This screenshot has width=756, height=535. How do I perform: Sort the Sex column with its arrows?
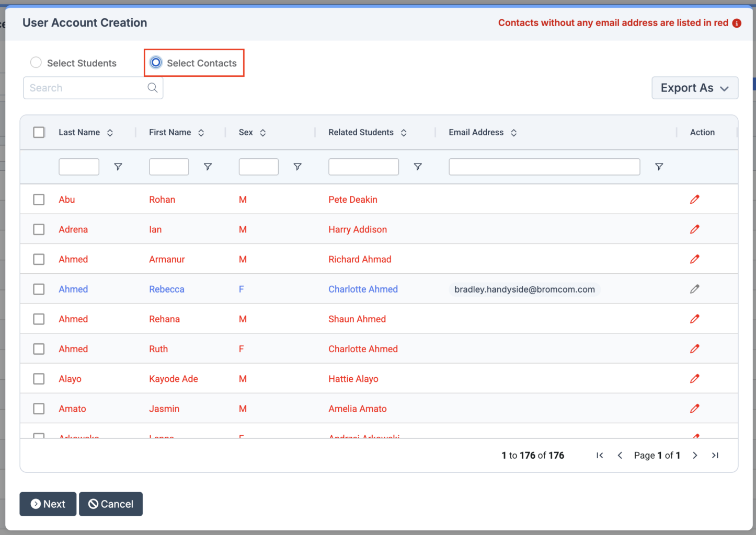click(264, 132)
